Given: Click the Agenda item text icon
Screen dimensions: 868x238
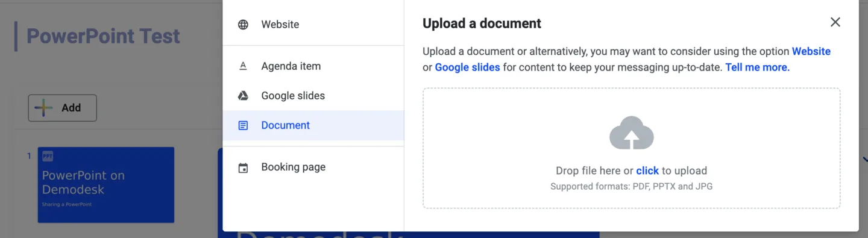Looking at the screenshot, I should [243, 66].
